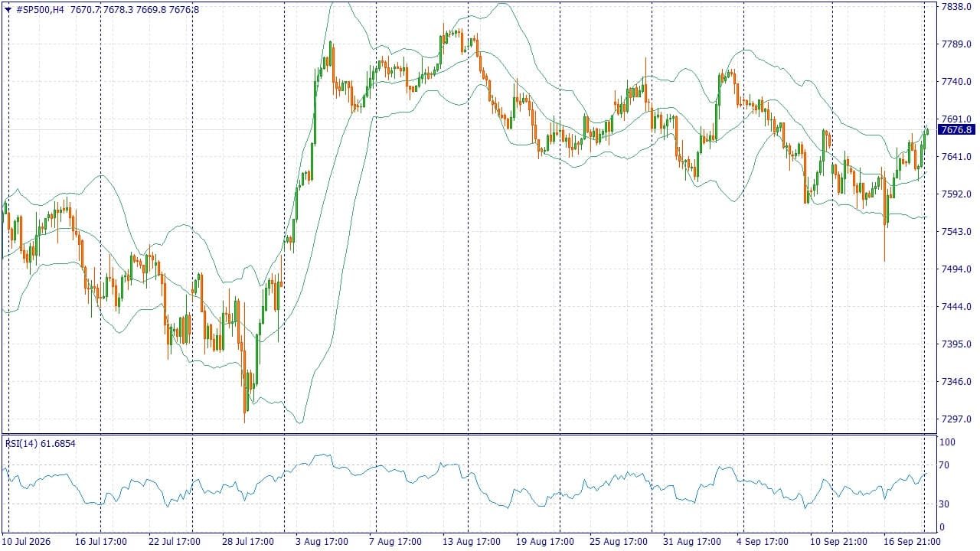Click the current price tag 7676.8
Viewport: 980px width, 551px height.
tap(956, 130)
